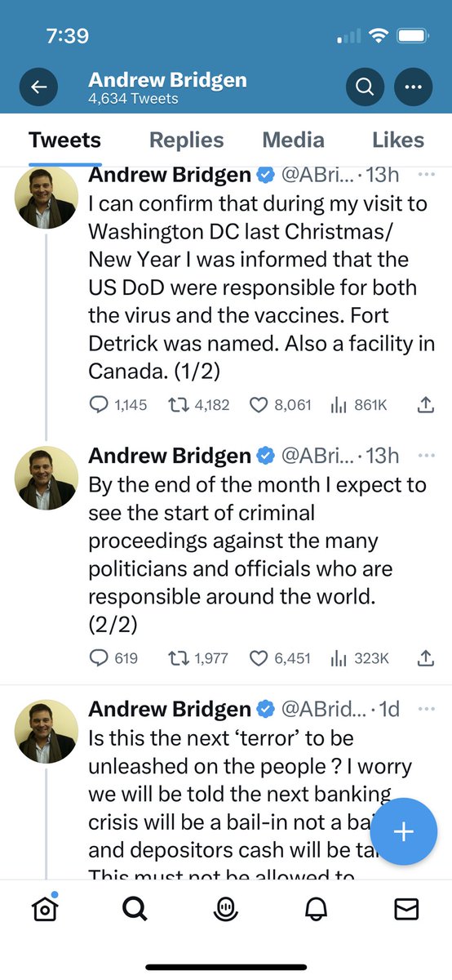Open the Messages envelope icon

(x=406, y=909)
